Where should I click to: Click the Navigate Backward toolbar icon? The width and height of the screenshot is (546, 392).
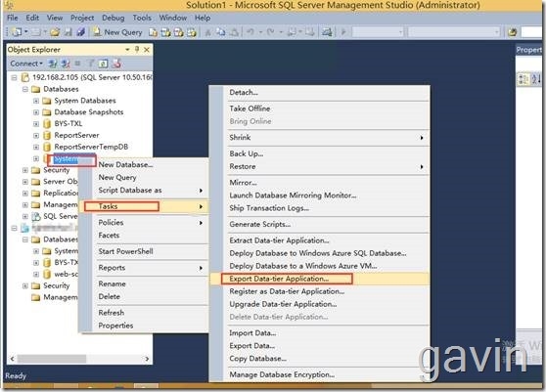click(x=292, y=32)
